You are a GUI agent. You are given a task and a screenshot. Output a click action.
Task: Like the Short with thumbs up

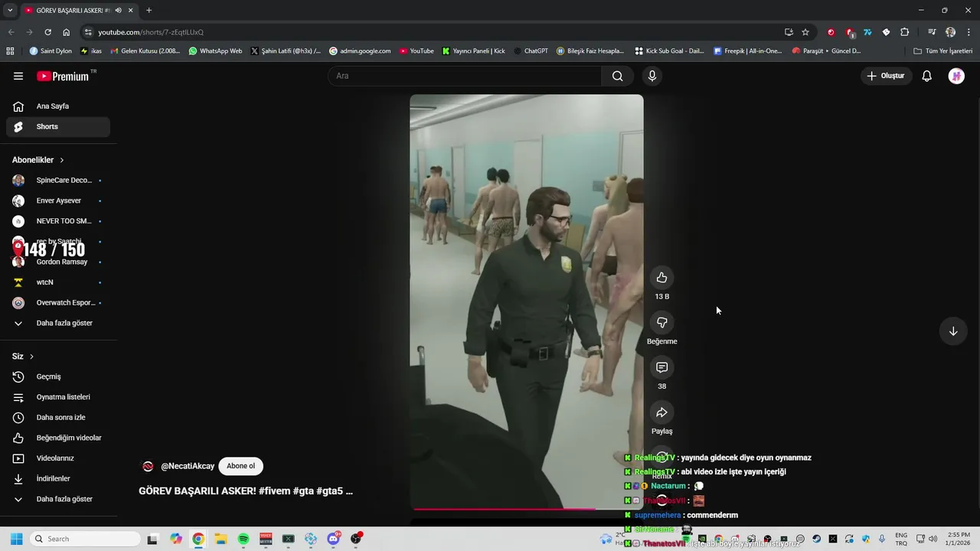[662, 278]
